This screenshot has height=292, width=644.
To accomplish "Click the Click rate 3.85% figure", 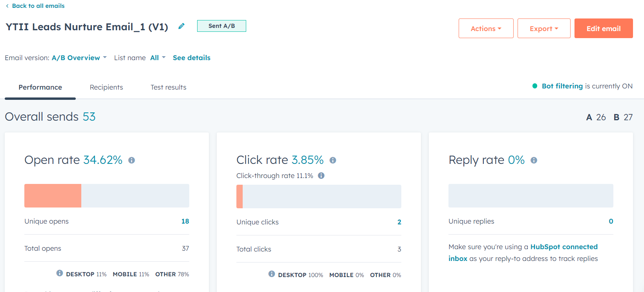I will (307, 160).
